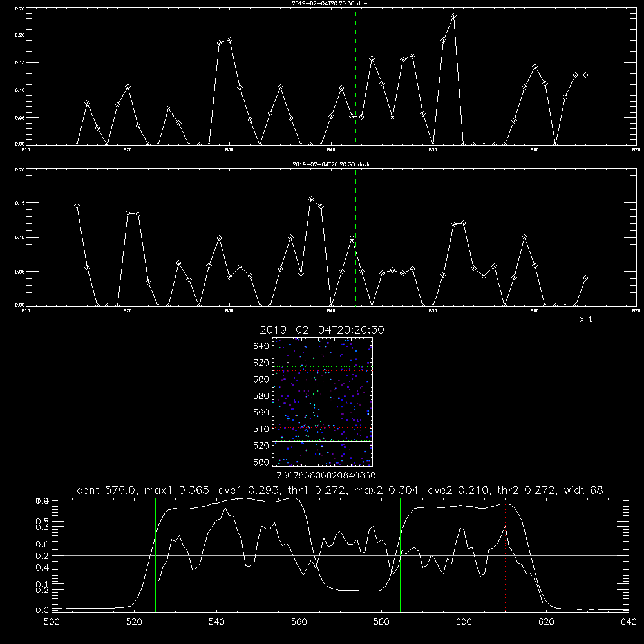Click the color speckle image panel
The width and height of the screenshot is (644, 644).
322,402
